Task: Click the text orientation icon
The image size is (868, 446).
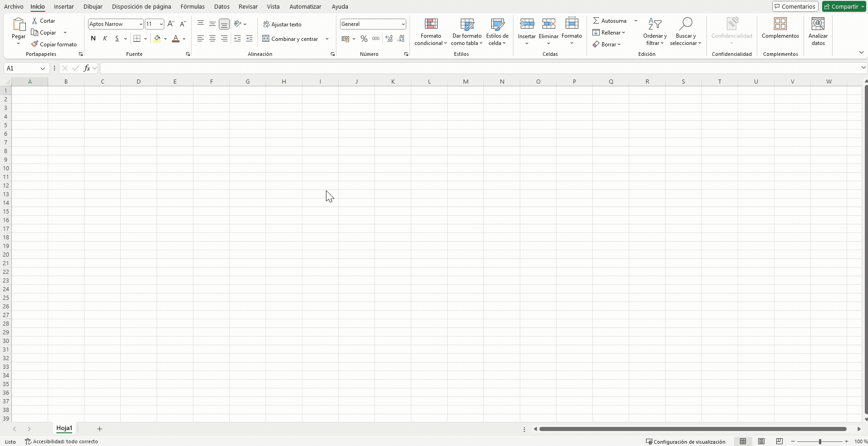Action: (237, 24)
